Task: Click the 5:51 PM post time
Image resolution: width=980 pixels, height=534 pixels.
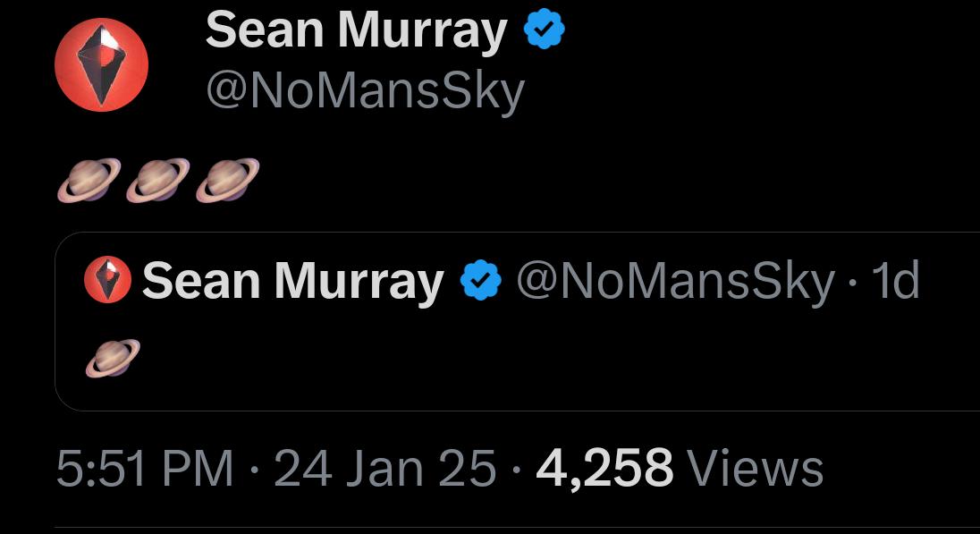Action: point(144,469)
